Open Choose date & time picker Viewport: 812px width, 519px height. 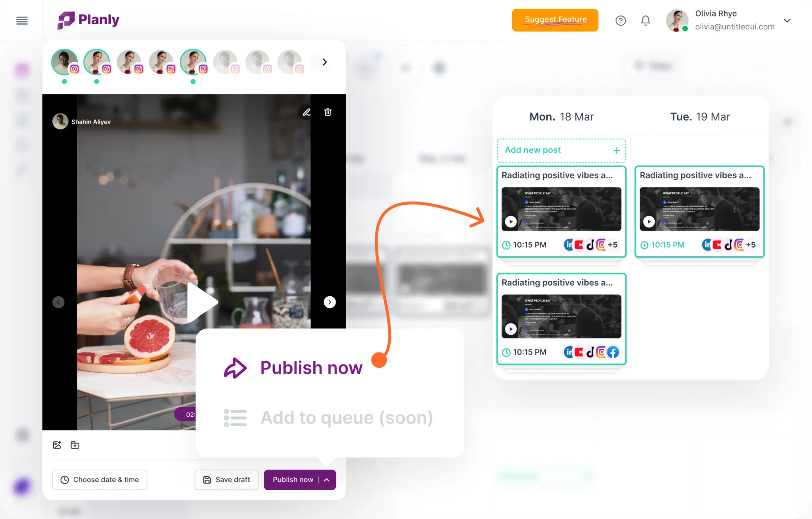click(x=100, y=480)
